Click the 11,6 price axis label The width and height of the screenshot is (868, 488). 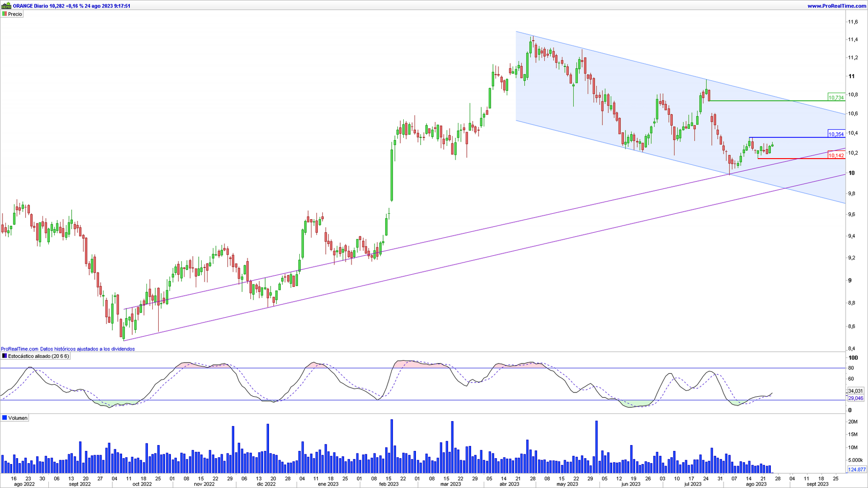(x=853, y=22)
